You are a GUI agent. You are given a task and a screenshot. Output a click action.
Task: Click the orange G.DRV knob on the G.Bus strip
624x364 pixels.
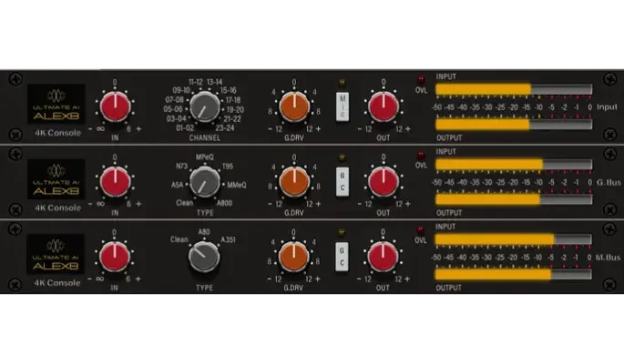click(x=294, y=183)
